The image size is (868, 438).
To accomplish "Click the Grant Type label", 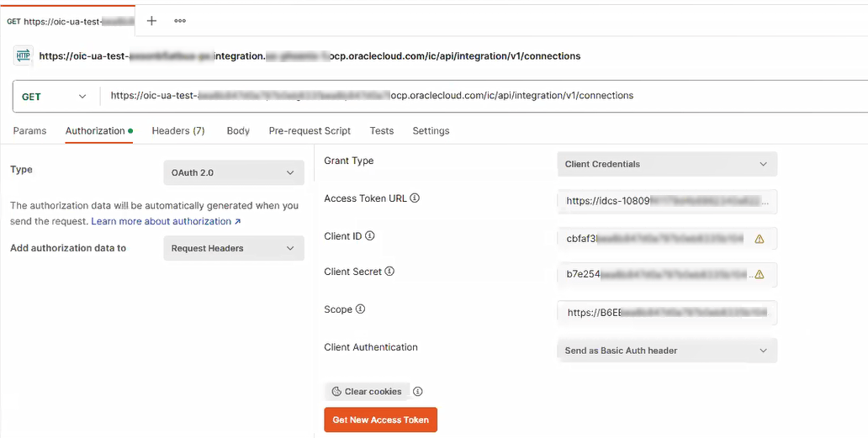I will [349, 161].
